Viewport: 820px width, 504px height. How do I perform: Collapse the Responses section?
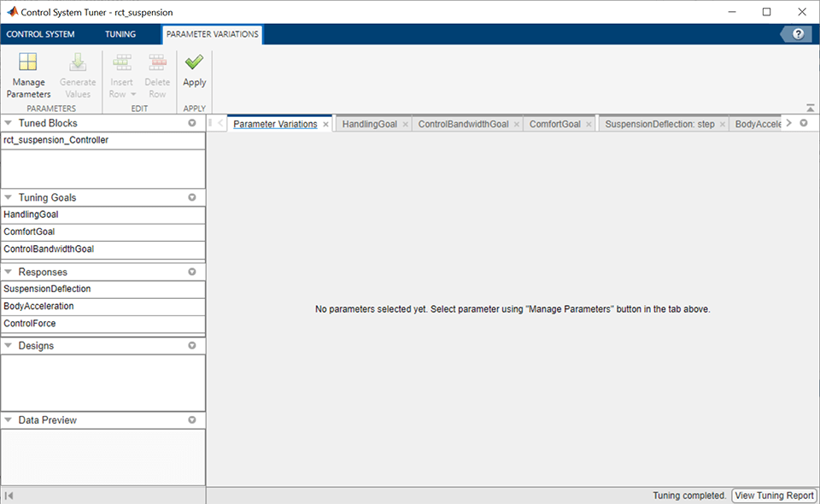[8, 272]
